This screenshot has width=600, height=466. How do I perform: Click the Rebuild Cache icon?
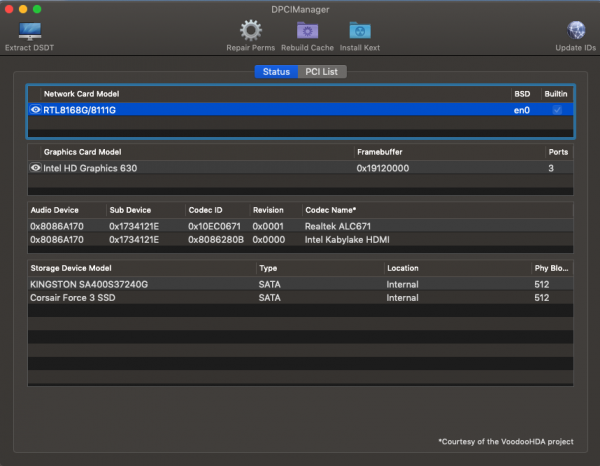pyautogui.click(x=308, y=31)
